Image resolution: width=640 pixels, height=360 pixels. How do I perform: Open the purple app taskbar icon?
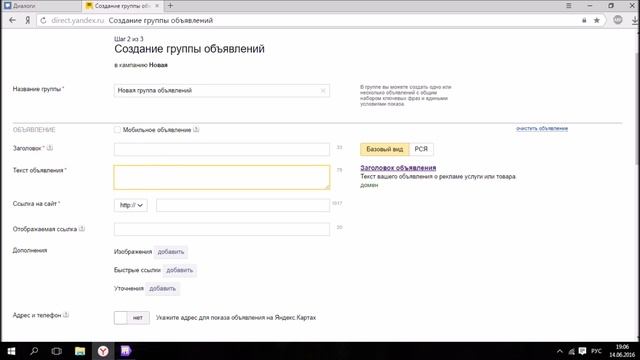(x=126, y=351)
